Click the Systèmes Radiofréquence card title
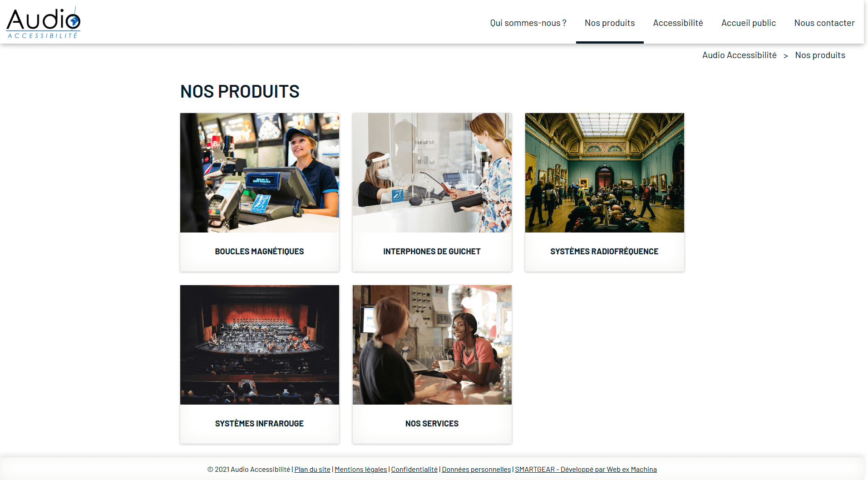868x480 pixels. (605, 251)
